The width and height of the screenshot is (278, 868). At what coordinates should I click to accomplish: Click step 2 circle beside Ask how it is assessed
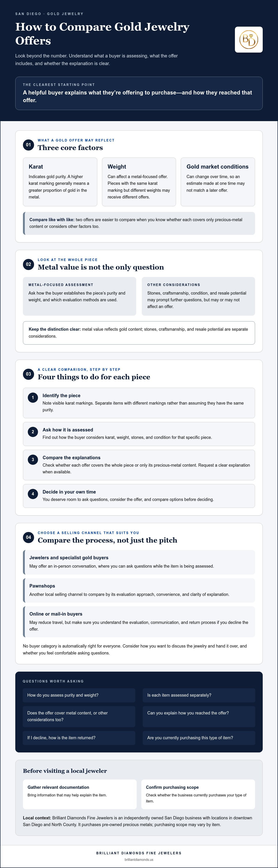point(33,432)
